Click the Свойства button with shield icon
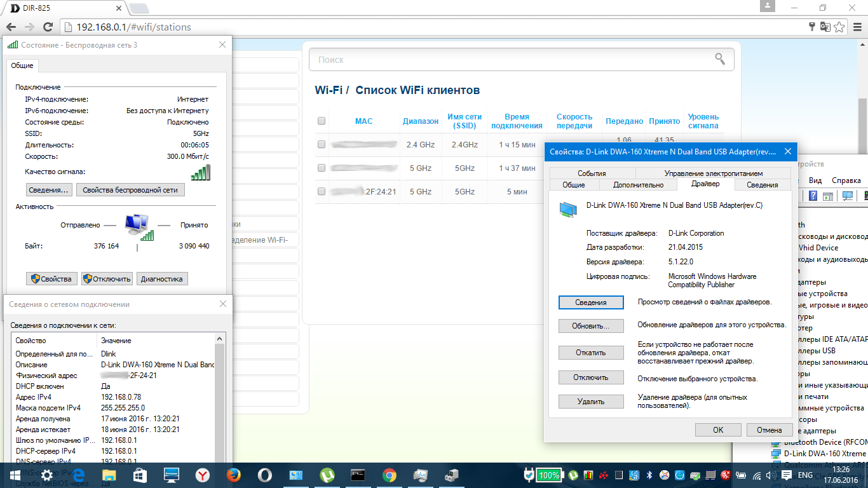 tap(52, 278)
